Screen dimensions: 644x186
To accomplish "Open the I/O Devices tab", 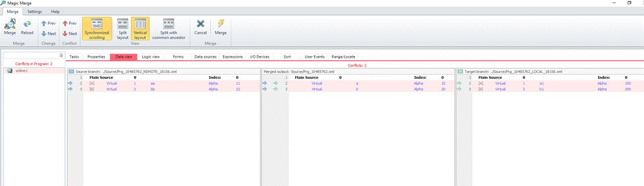I will point(259,57).
